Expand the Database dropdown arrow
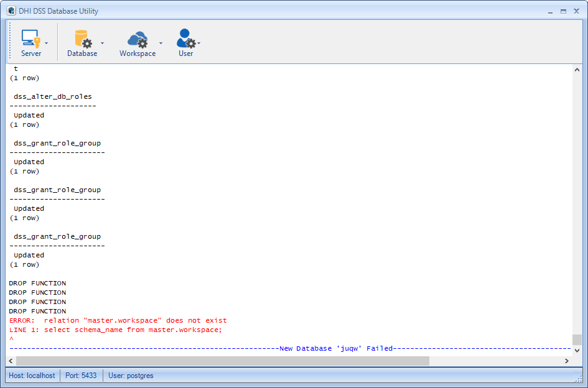The height and width of the screenshot is (388, 588). click(x=103, y=43)
